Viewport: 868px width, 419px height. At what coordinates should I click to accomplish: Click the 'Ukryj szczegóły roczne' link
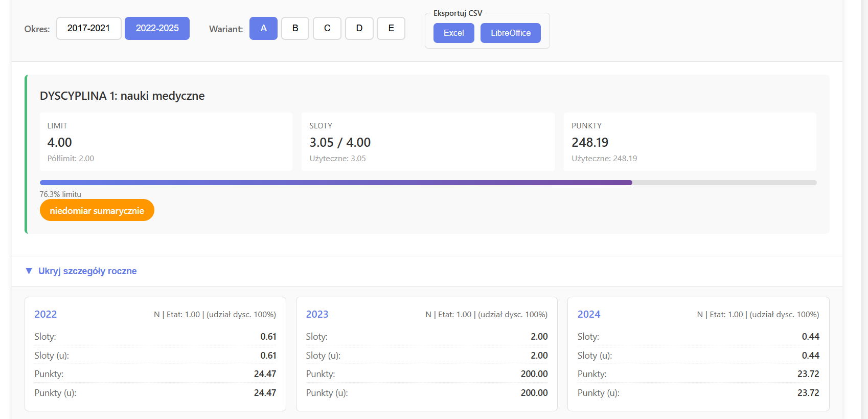(x=87, y=271)
